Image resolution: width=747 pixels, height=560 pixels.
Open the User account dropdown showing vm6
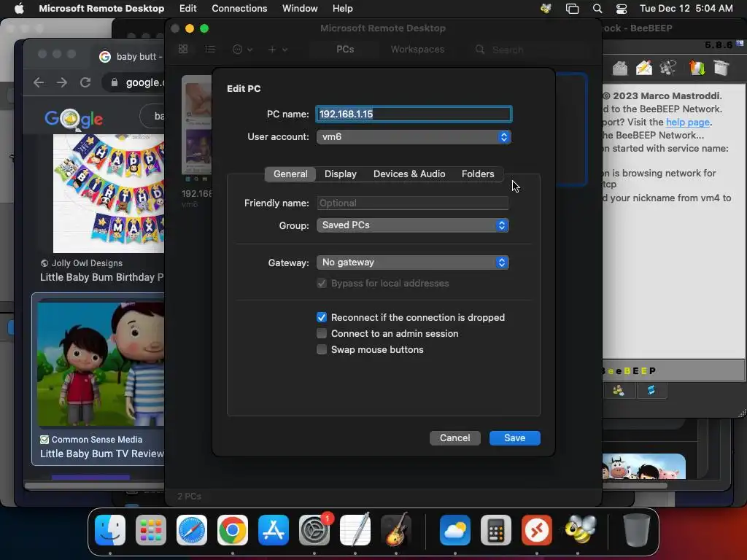(414, 136)
